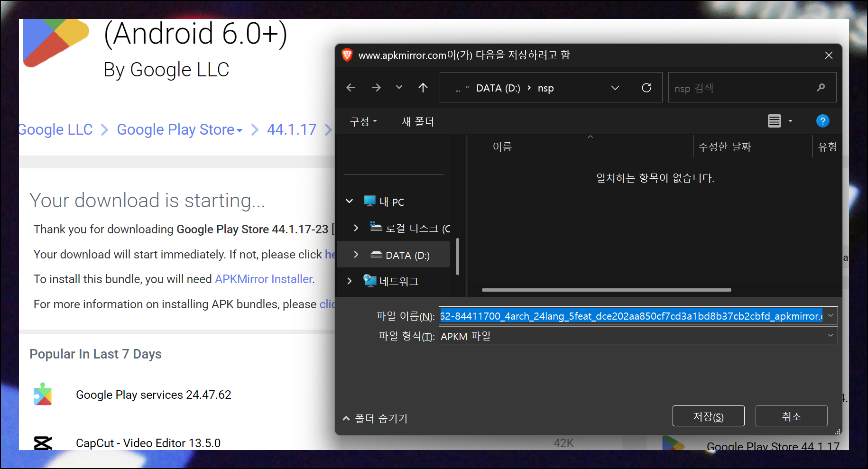Click Google Play services app icon
868x469 pixels.
point(43,395)
